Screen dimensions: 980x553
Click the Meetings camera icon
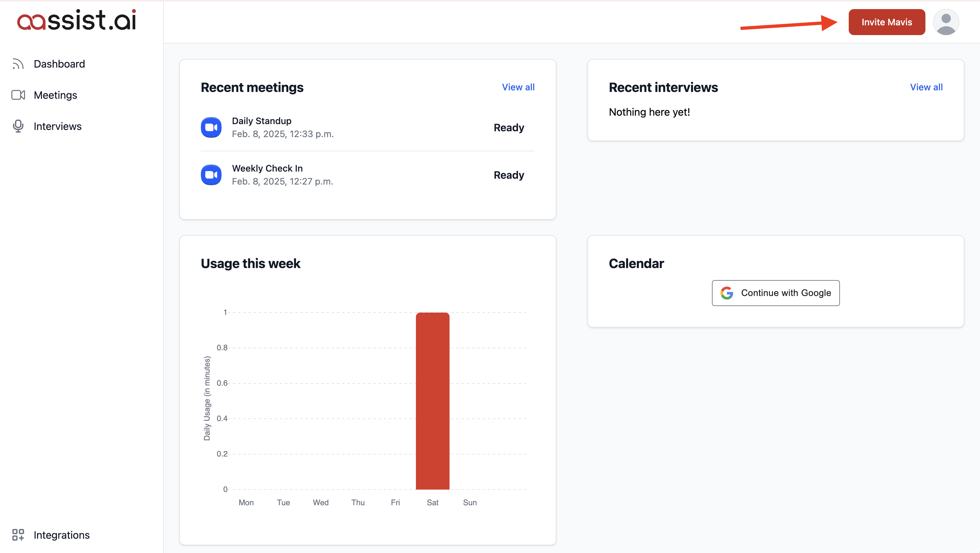pos(18,95)
